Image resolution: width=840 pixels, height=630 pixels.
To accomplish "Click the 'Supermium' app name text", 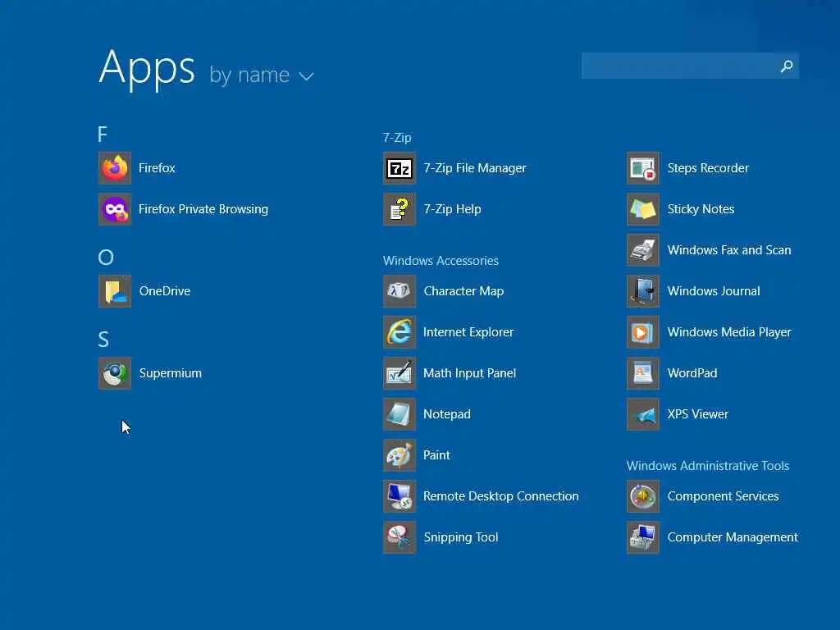I will [x=171, y=373].
